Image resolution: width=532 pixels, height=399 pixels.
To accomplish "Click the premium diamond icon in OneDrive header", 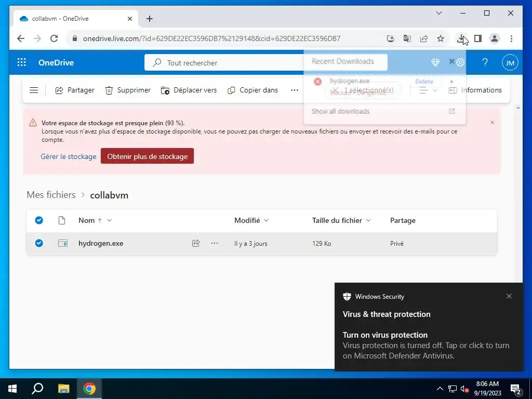I will [435, 62].
